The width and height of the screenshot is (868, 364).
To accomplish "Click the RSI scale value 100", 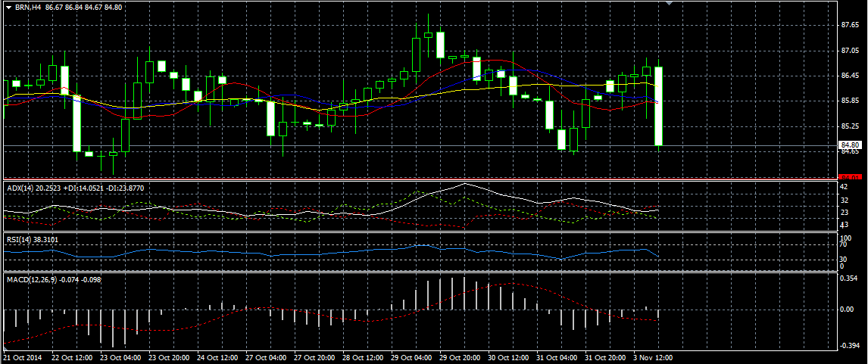I will (x=846, y=237).
